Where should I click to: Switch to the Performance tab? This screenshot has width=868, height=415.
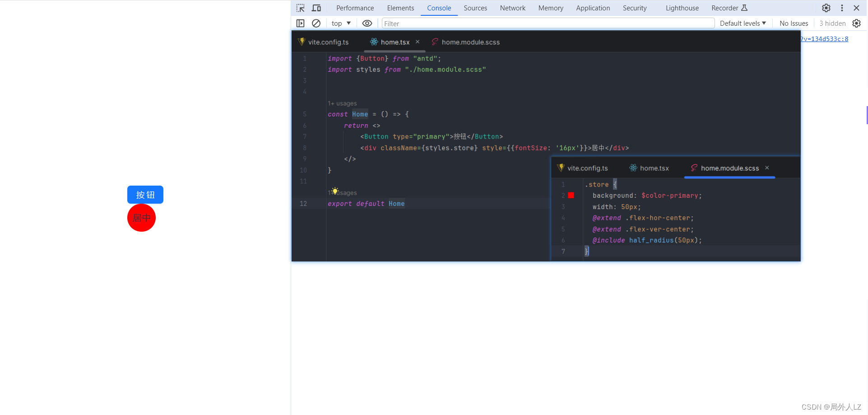click(x=355, y=8)
